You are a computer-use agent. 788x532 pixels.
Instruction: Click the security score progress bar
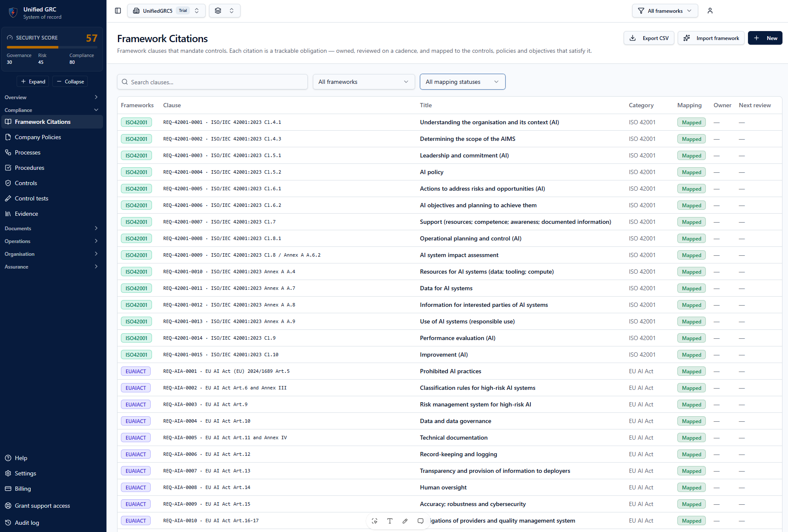click(52, 47)
